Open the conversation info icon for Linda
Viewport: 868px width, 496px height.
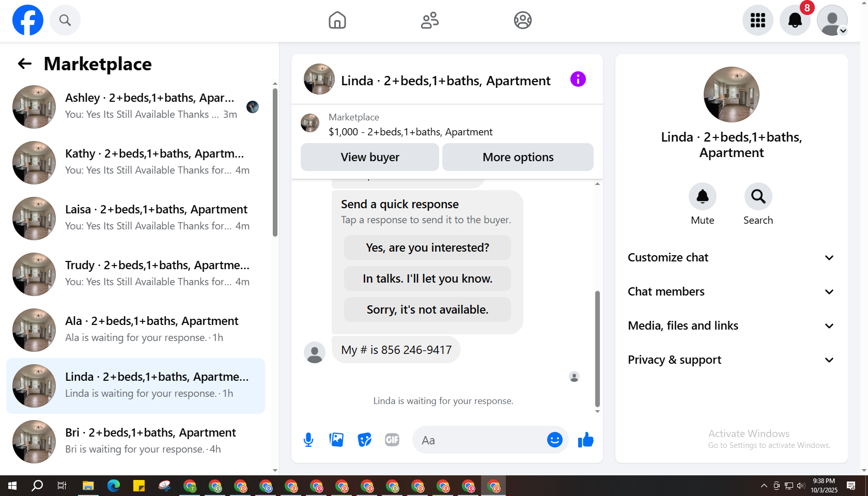[x=578, y=79]
